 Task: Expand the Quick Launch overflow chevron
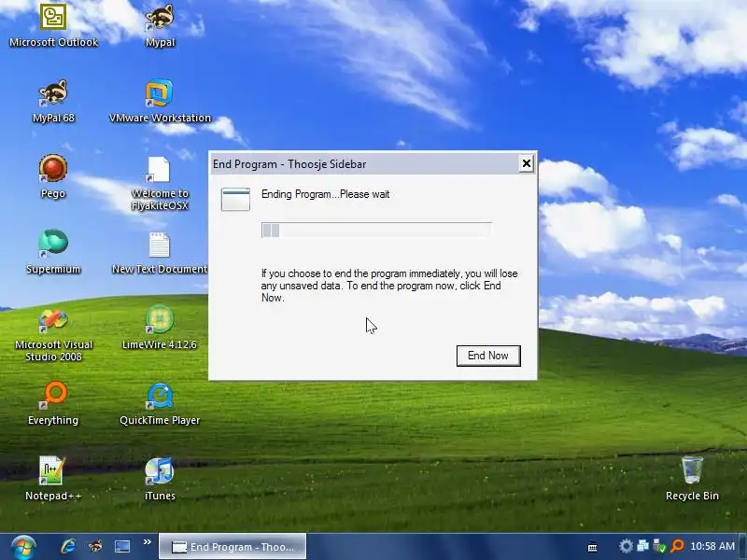(x=148, y=542)
